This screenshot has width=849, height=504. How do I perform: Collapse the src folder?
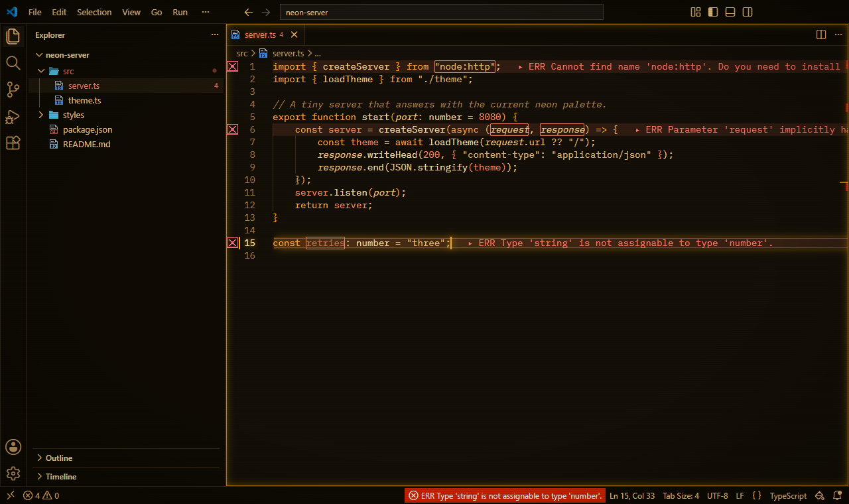[41, 71]
